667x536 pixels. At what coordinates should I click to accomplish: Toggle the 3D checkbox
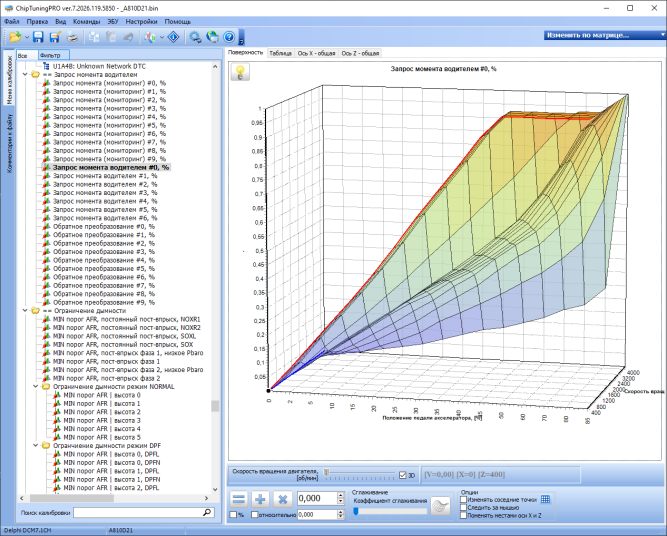coord(403,475)
